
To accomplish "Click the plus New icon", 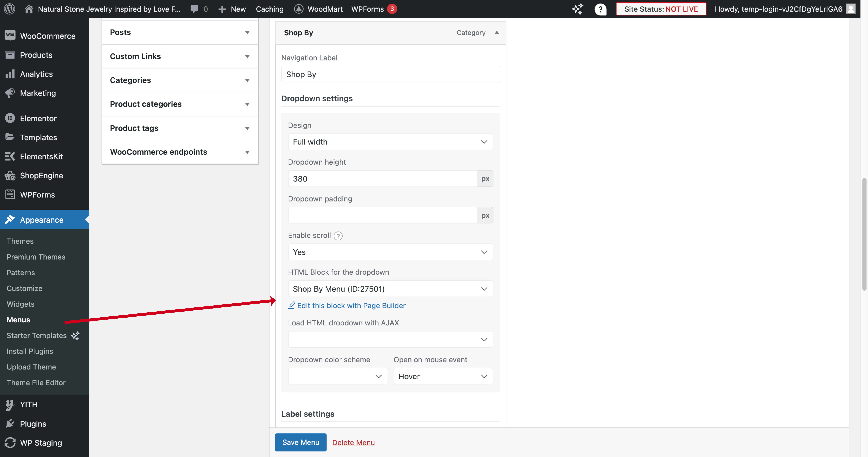I will [x=222, y=9].
